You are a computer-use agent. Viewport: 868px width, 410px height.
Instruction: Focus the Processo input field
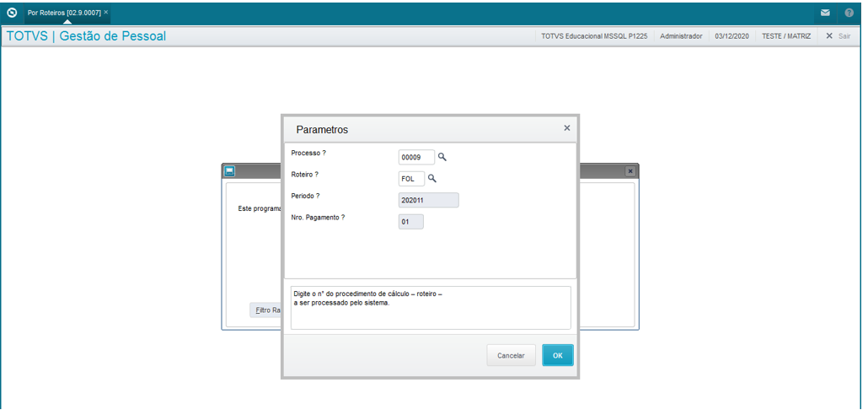[417, 158]
